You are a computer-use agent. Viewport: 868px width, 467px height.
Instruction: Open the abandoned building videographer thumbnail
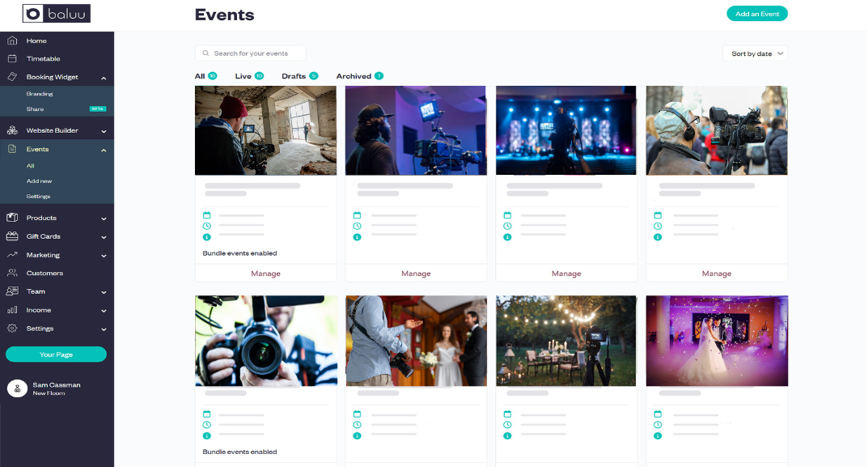pyautogui.click(x=265, y=130)
